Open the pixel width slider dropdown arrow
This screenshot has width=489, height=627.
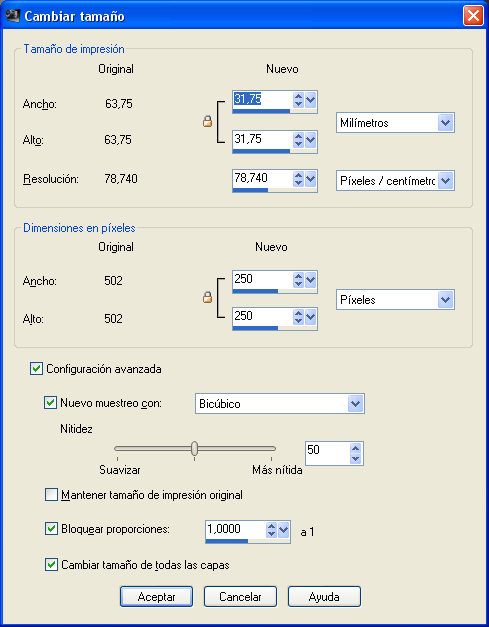pos(311,280)
